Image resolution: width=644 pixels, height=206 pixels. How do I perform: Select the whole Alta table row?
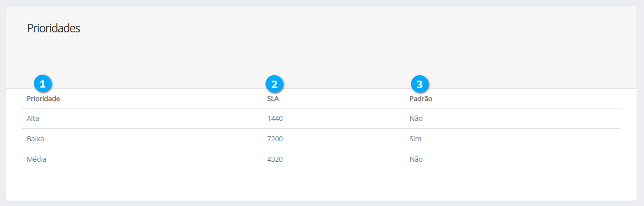coord(149,118)
